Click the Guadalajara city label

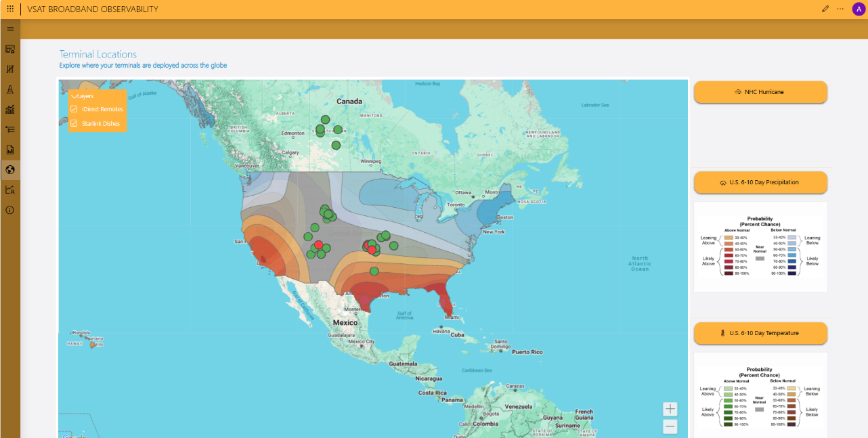(343, 334)
